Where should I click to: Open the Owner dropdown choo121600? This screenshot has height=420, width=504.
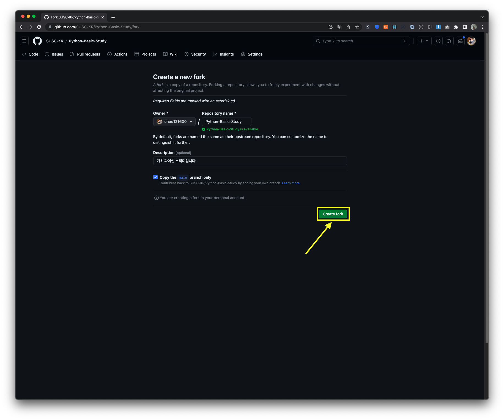[x=174, y=122]
